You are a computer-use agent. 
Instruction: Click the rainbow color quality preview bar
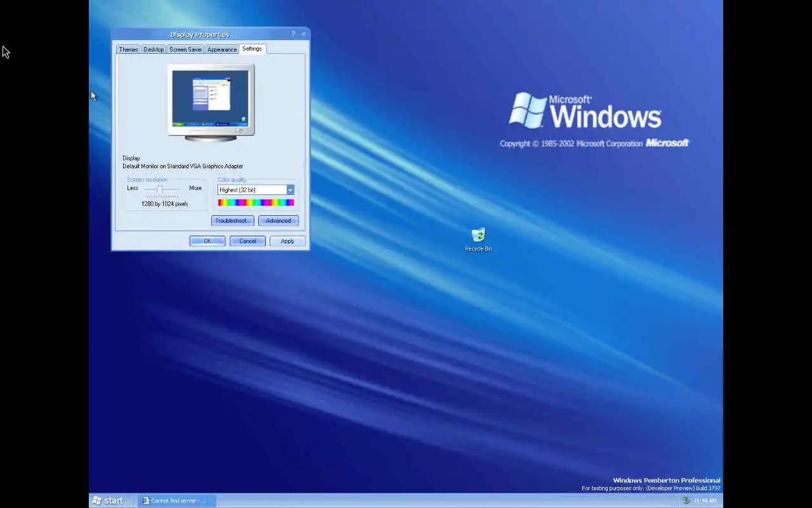pos(256,203)
